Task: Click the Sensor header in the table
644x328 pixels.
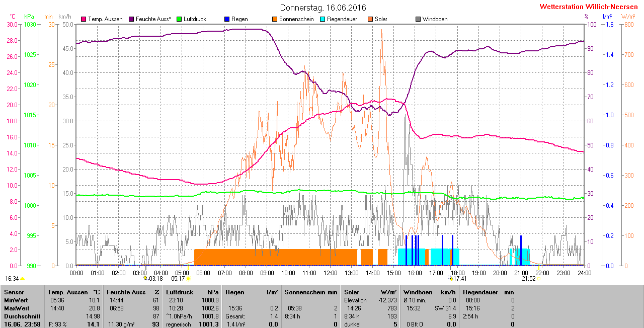Action: [x=14, y=292]
